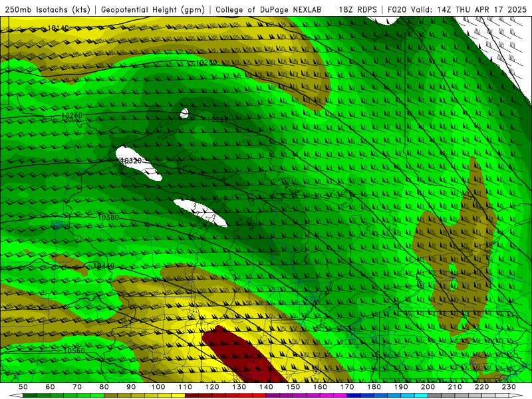Click the 220 value on the color scale

(x=481, y=387)
